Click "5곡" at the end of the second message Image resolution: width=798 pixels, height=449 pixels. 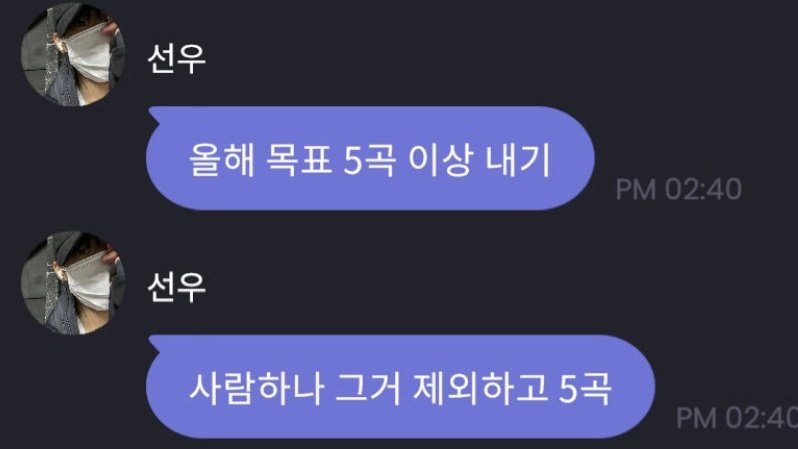(585, 388)
